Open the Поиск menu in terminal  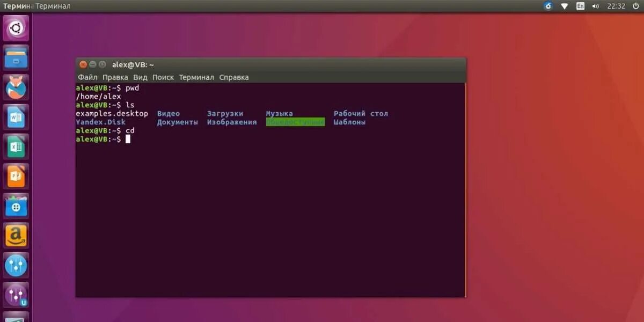pos(163,77)
